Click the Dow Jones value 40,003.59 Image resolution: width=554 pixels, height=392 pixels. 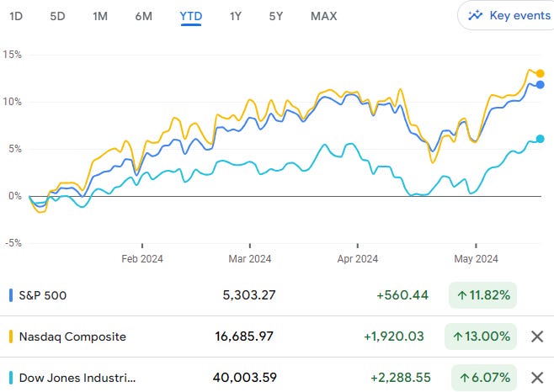244,378
